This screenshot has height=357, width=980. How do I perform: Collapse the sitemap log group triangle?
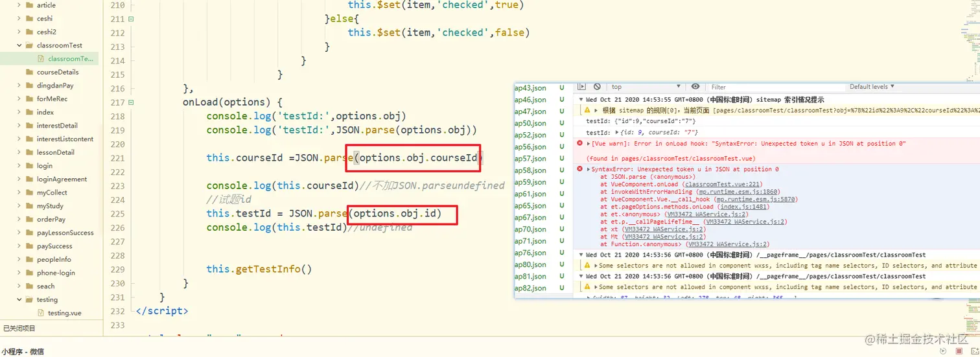pyautogui.click(x=581, y=100)
